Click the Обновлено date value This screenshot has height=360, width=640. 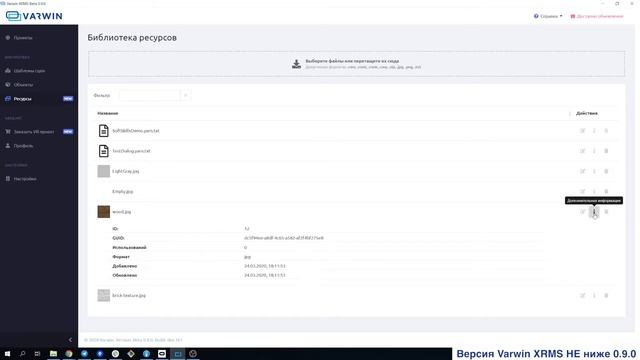pos(264,276)
